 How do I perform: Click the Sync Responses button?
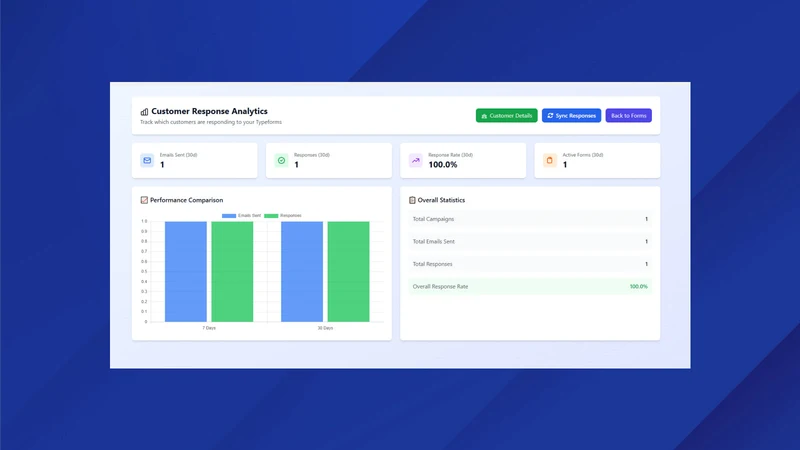571,116
